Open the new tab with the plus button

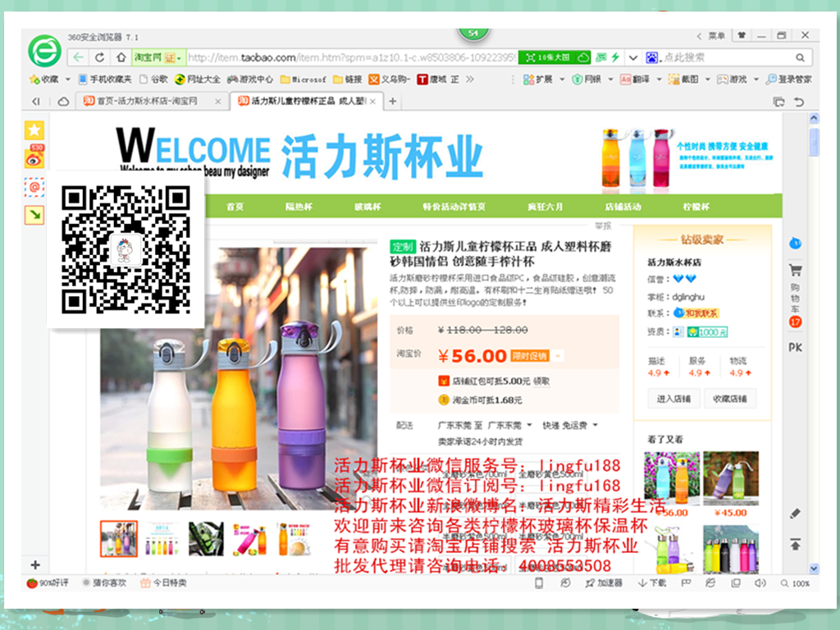[x=393, y=101]
